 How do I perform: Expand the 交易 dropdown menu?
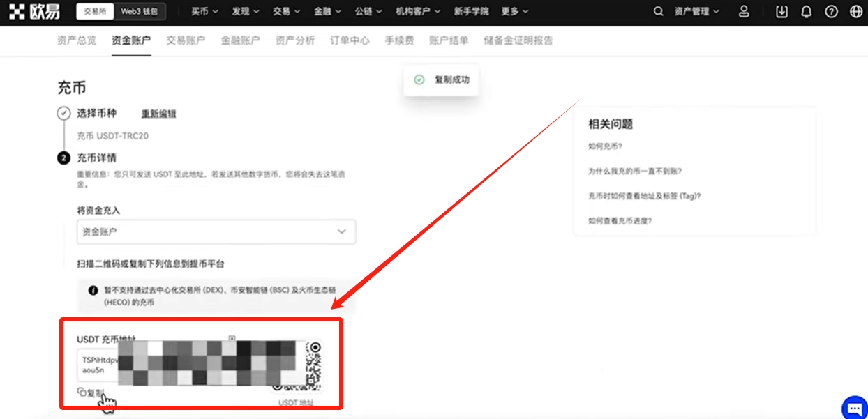[287, 12]
